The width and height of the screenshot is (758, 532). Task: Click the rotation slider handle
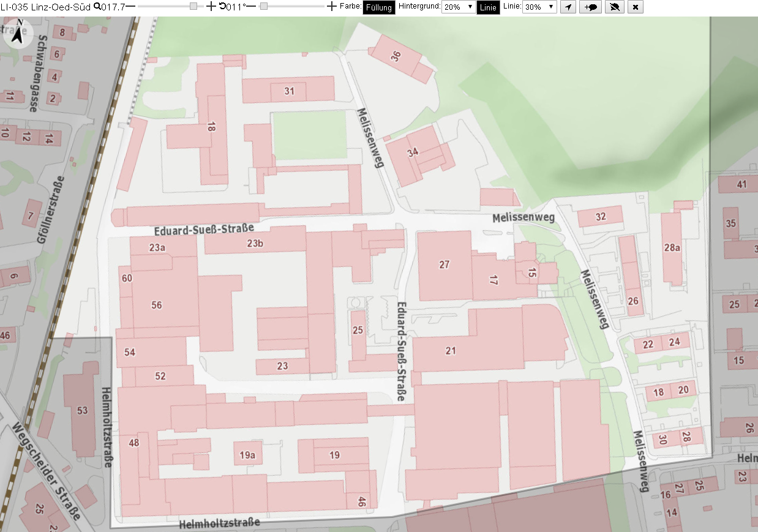[x=264, y=6]
